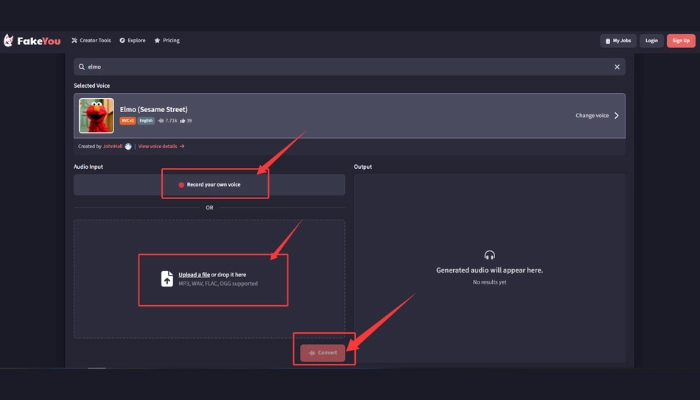Click Record your own voice

coord(209,185)
